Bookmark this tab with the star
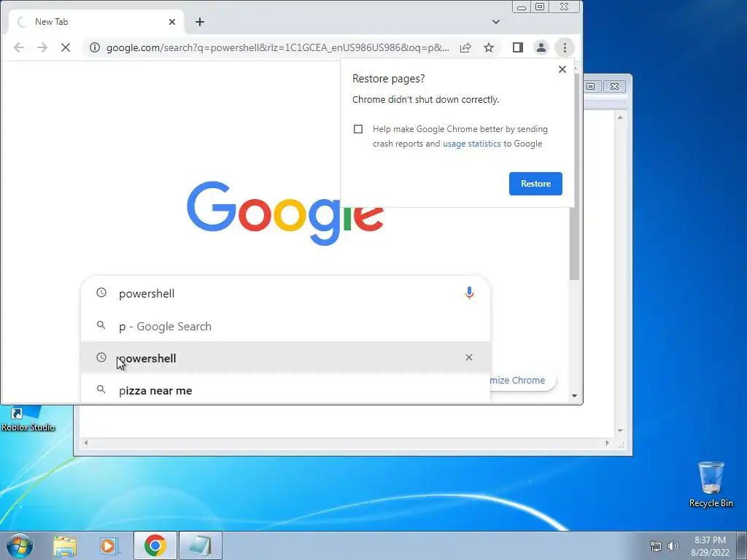 tap(489, 47)
